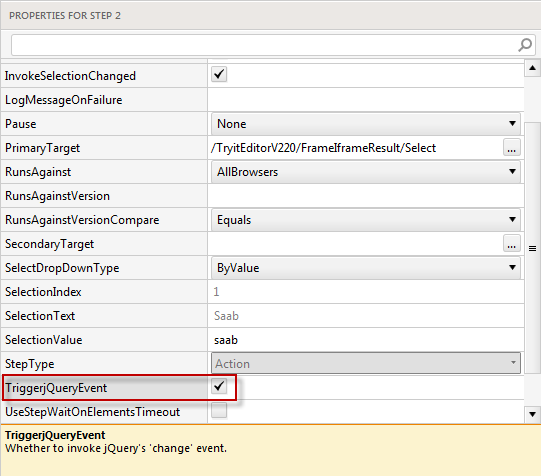
Task: Select the StepType property label
Action: point(30,364)
